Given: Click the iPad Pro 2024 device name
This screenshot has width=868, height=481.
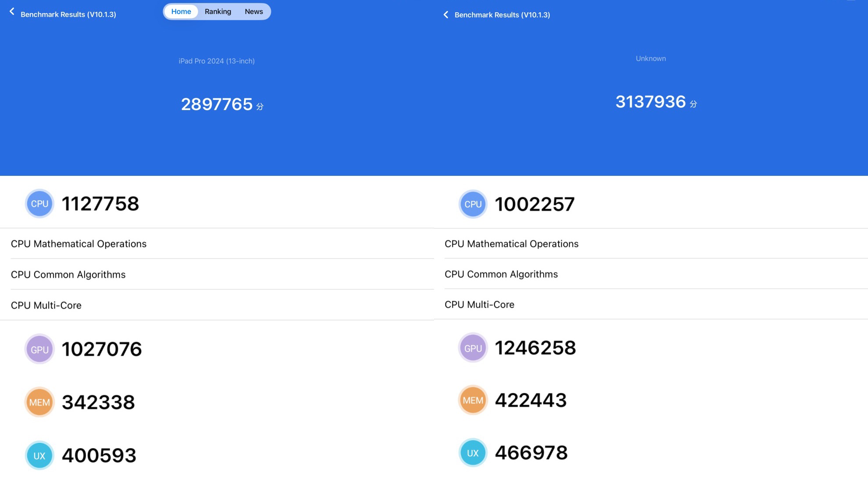Looking at the screenshot, I should point(217,61).
